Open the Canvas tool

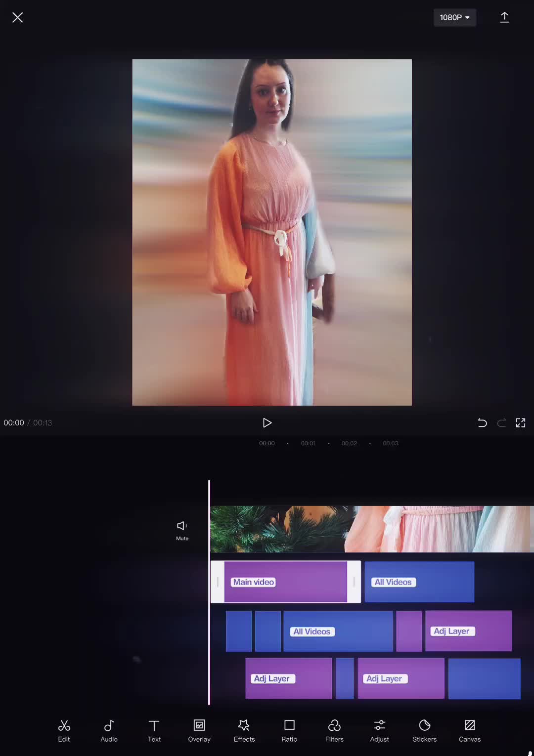click(x=470, y=731)
